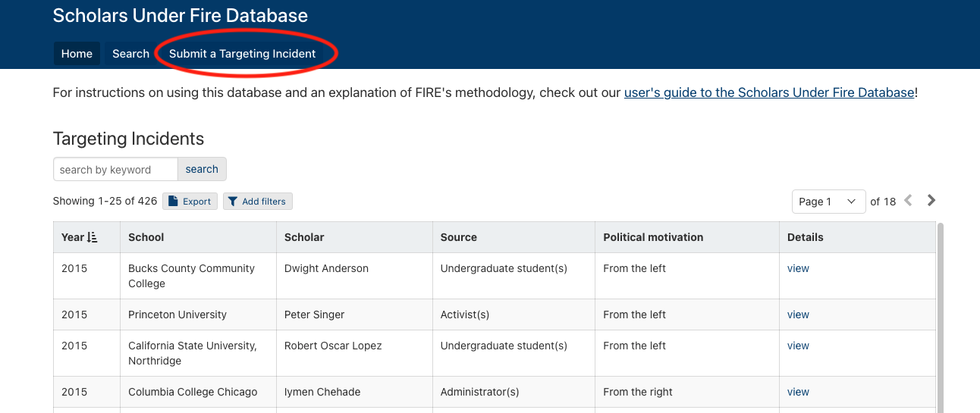The width and height of the screenshot is (980, 413).
Task: View details for Iymen Chehade incident
Action: tap(798, 392)
